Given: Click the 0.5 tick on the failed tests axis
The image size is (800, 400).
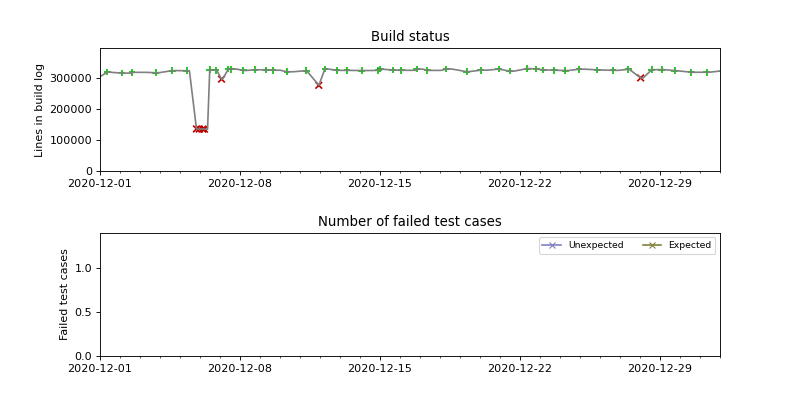Looking at the screenshot, I should [82, 312].
